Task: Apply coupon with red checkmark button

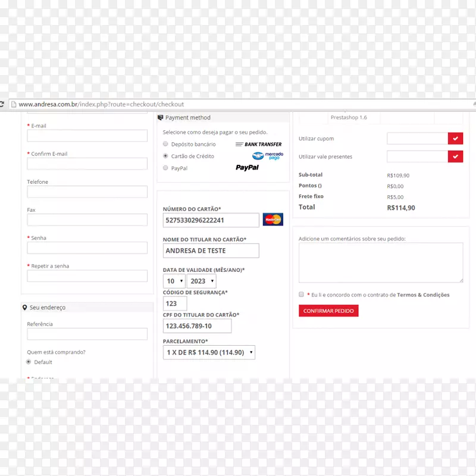Action: pos(455,139)
